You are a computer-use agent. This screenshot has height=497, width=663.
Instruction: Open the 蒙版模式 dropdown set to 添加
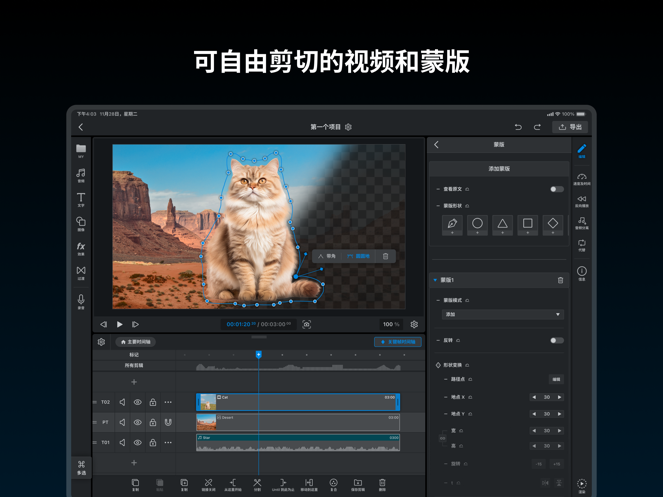coord(502,314)
